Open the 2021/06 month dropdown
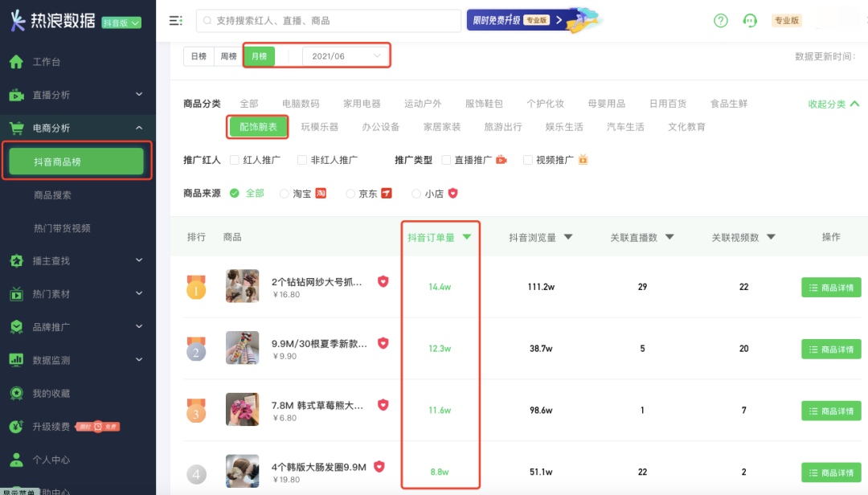Screen dimensions: 868x495 345,56
